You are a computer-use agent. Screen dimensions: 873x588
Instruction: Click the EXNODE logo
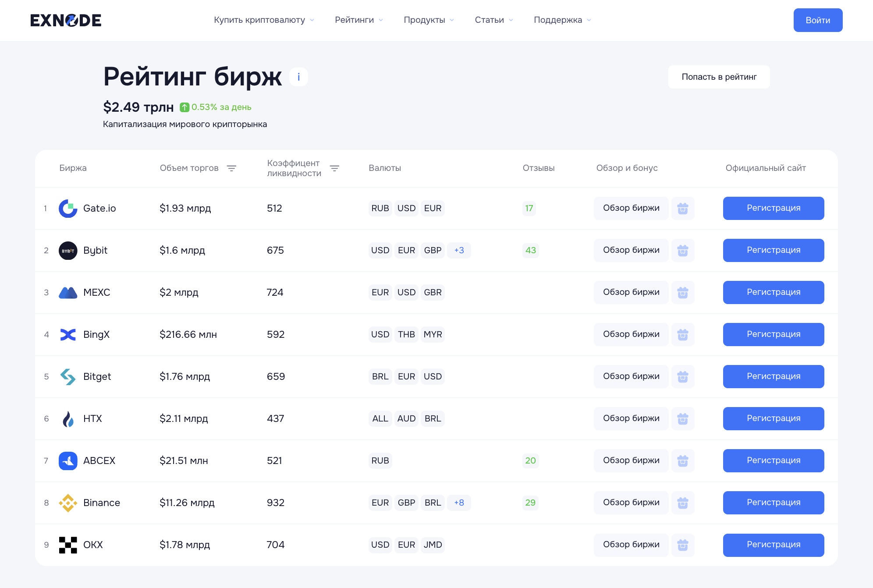click(66, 20)
